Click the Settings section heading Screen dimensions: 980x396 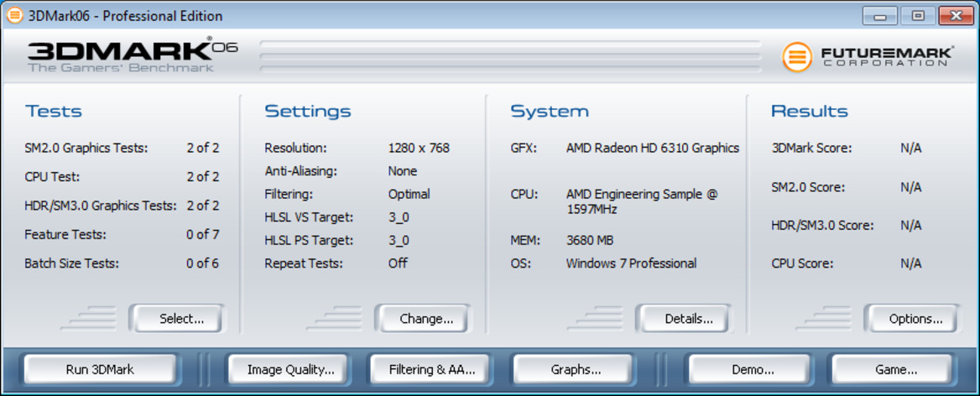[307, 112]
